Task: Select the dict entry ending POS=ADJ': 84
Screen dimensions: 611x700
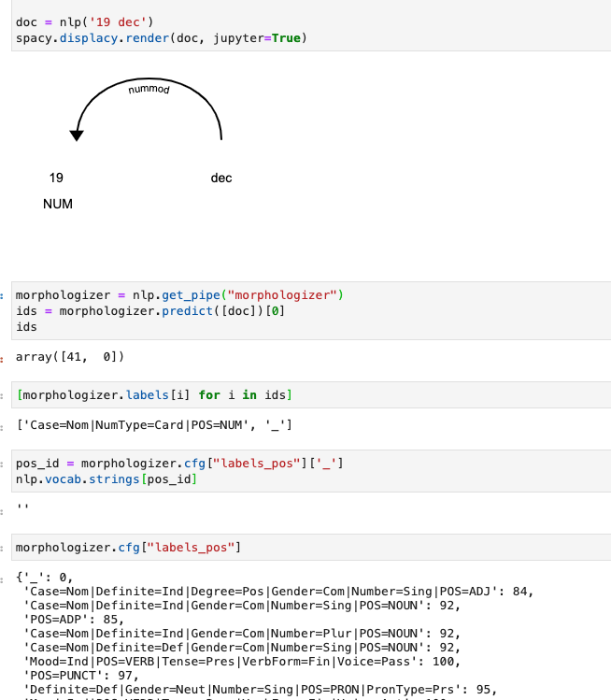Action: [x=278, y=592]
